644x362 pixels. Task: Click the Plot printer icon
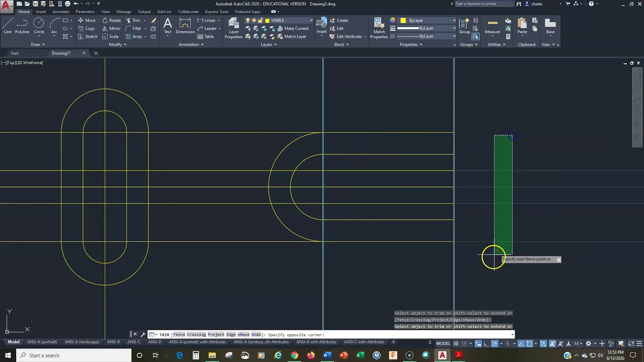click(x=67, y=4)
